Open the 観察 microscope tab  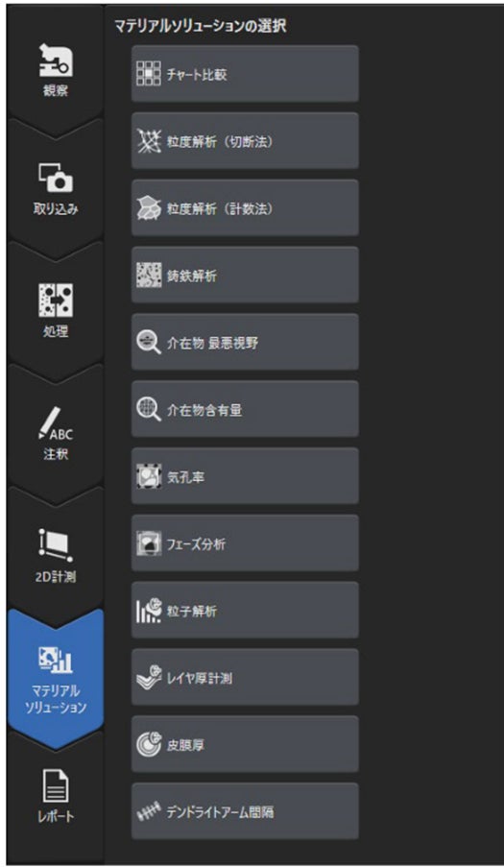pyautogui.click(x=56, y=70)
